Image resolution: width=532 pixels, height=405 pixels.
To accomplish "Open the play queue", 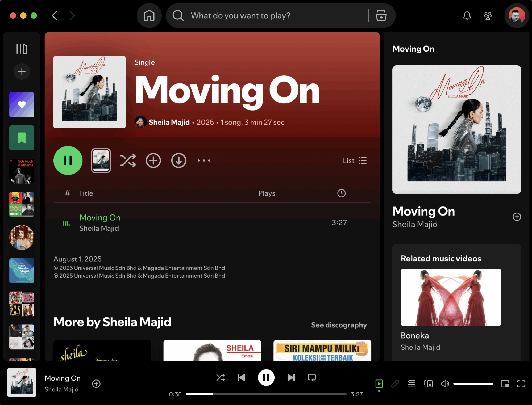I will click(x=412, y=384).
